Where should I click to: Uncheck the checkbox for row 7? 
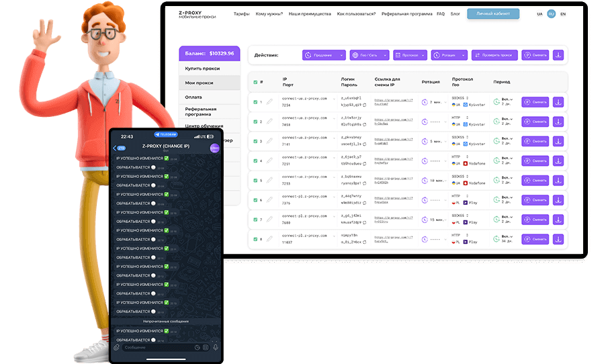(255, 220)
